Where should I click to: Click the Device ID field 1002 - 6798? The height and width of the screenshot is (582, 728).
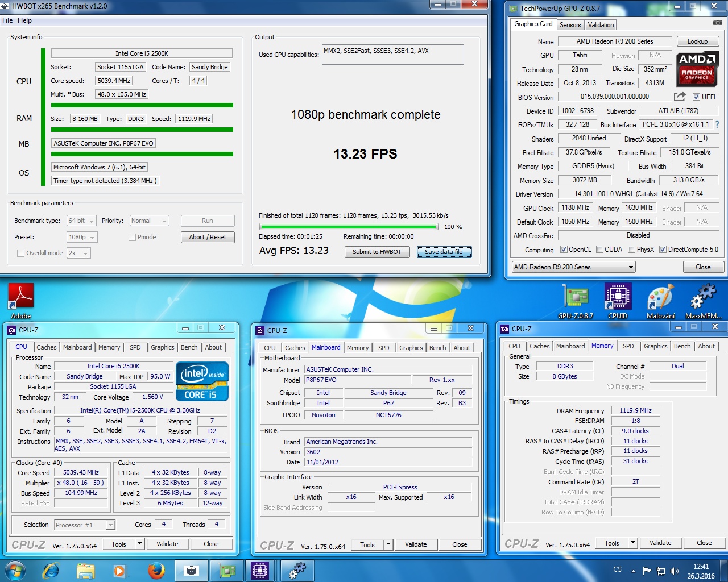[x=577, y=111]
